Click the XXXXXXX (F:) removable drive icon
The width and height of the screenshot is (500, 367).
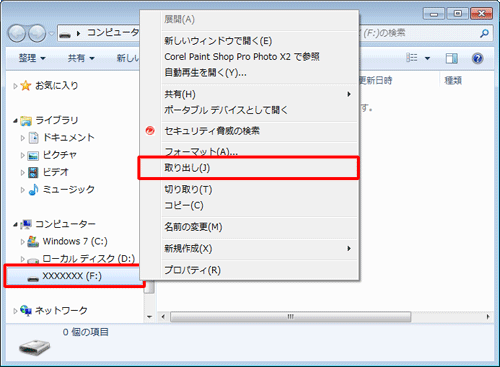pos(33,278)
